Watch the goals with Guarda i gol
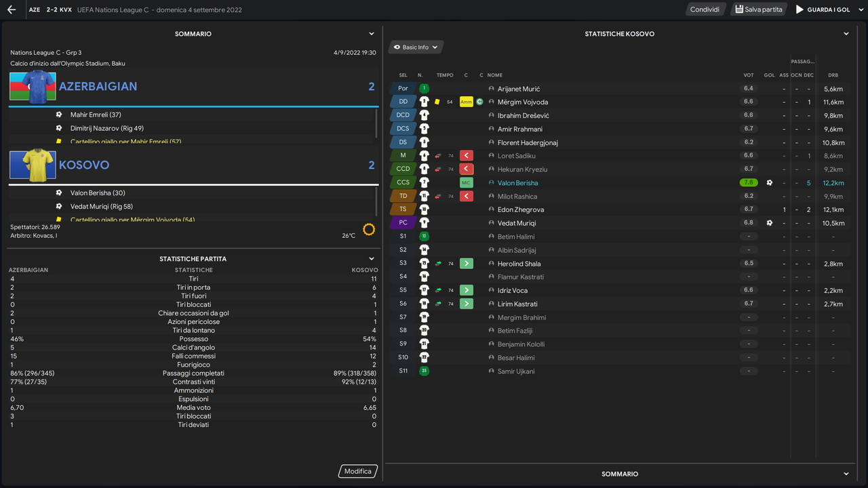Image resolution: width=868 pixels, height=488 pixels. pos(823,9)
